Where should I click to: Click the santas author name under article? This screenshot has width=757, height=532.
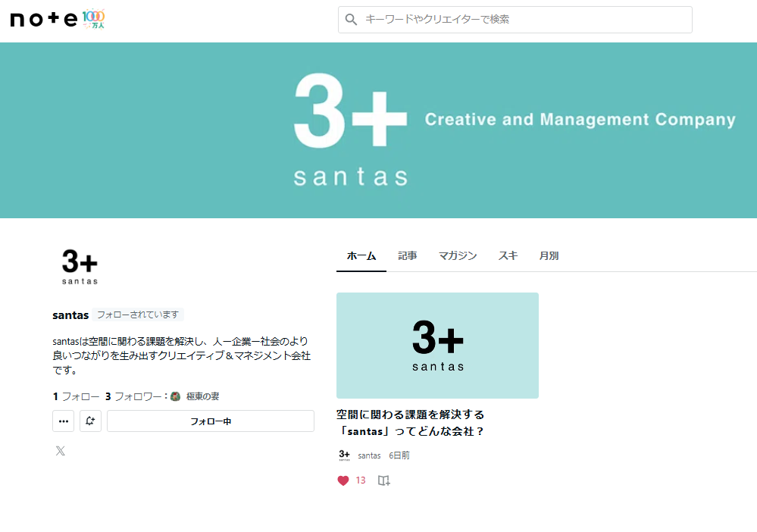tap(369, 455)
